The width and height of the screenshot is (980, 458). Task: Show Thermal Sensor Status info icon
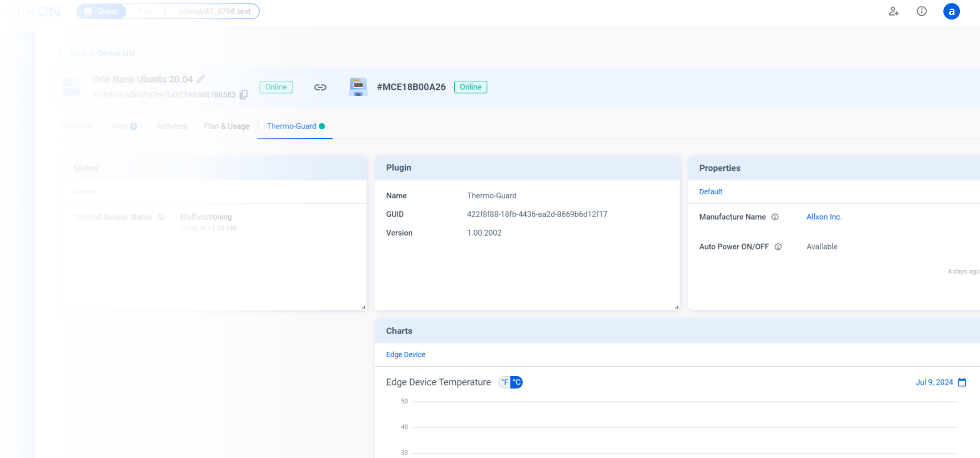[161, 217]
